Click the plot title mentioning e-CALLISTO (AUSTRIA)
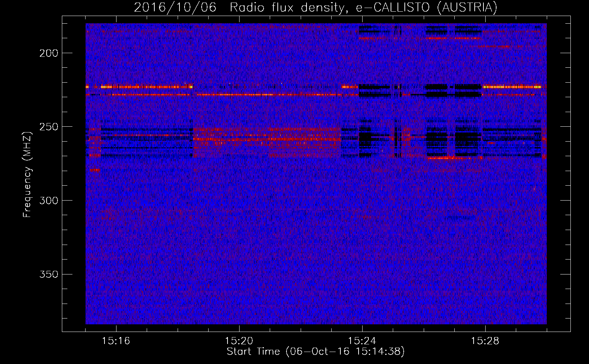Screen dimensions: 589x364 click(x=316, y=8)
